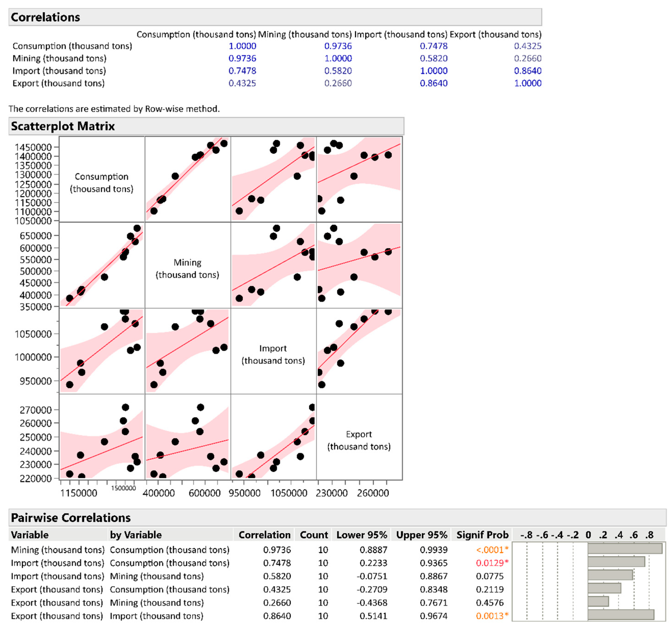Click the correlation bar for Mining by Consumption
Screen dimensions: 672x629
(x=625, y=548)
